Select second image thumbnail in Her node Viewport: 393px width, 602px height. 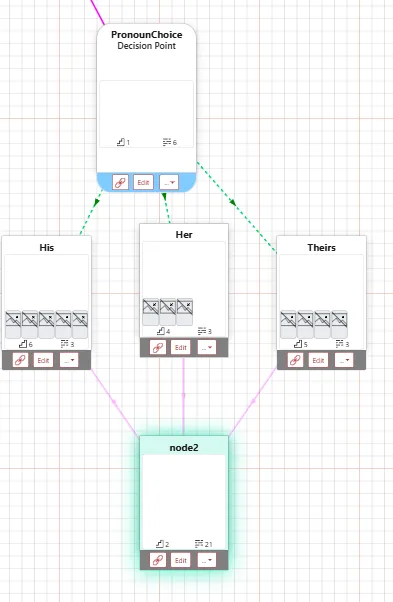(168, 311)
